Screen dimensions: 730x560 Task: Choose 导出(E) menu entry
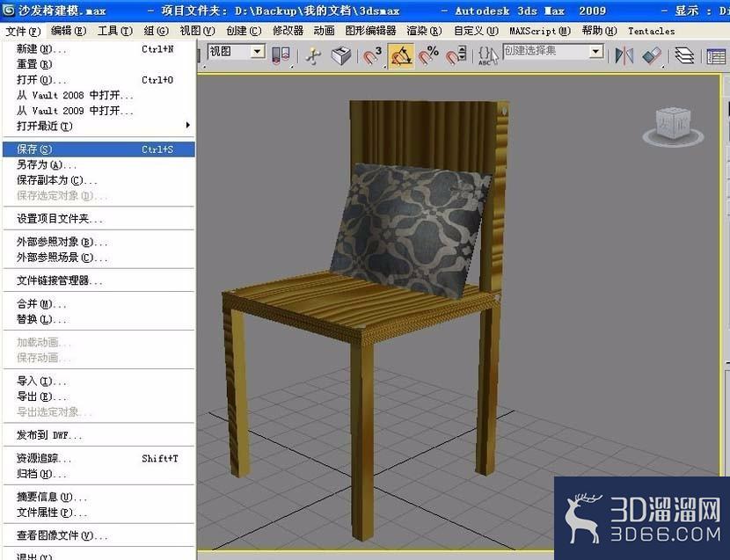click(99, 396)
